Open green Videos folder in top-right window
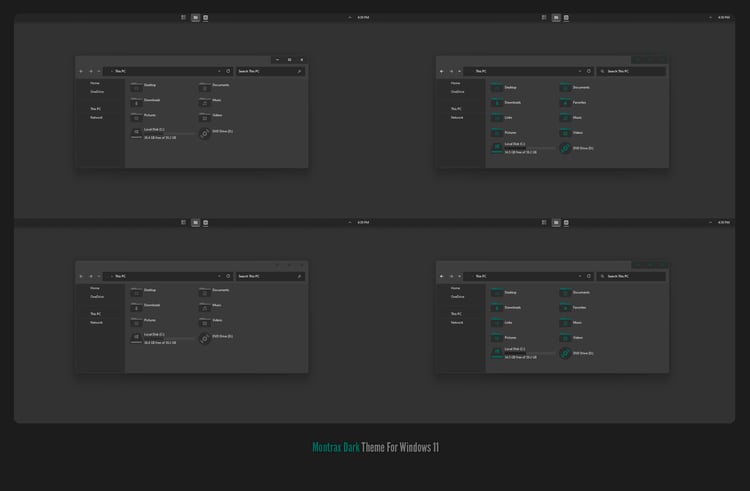The image size is (750, 491). coord(565,132)
